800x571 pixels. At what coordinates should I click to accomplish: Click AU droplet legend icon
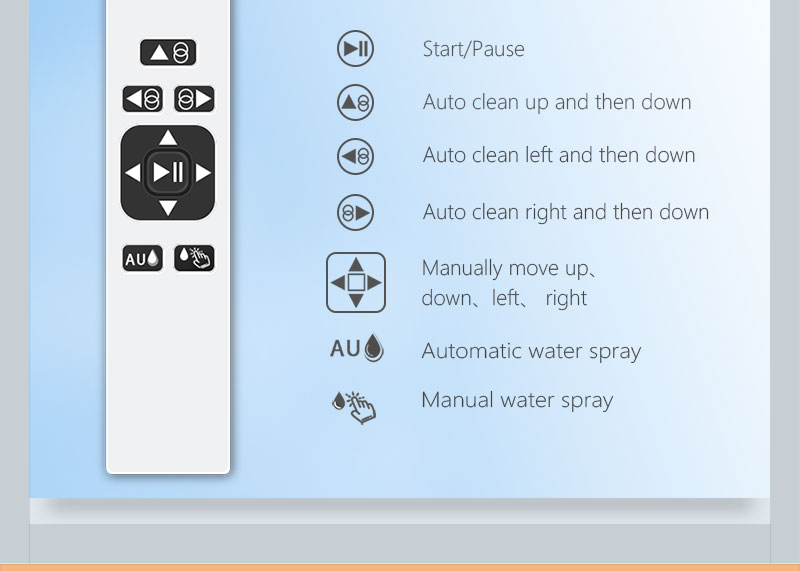click(x=357, y=348)
